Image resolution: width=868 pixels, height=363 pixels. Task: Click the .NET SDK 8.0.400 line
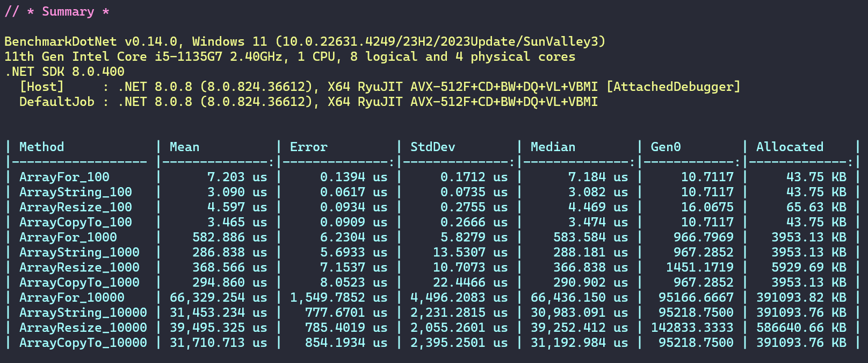coord(64,72)
